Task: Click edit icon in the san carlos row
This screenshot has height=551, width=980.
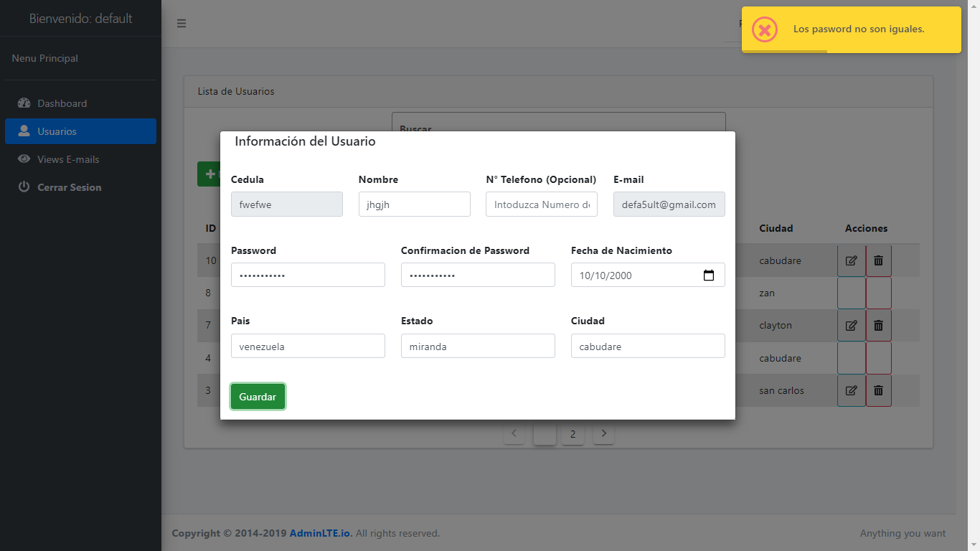Action: click(x=852, y=390)
